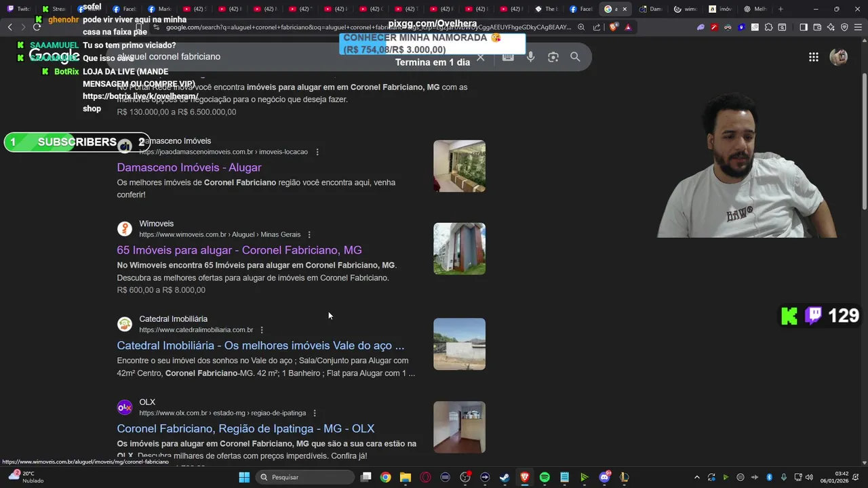868x488 pixels.
Task: Open Google's on-screen keyboard icon
Action: click(508, 57)
